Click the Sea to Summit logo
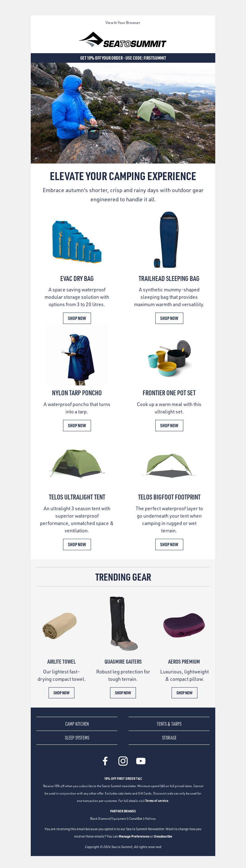The height and width of the screenshot is (868, 246). (x=123, y=40)
